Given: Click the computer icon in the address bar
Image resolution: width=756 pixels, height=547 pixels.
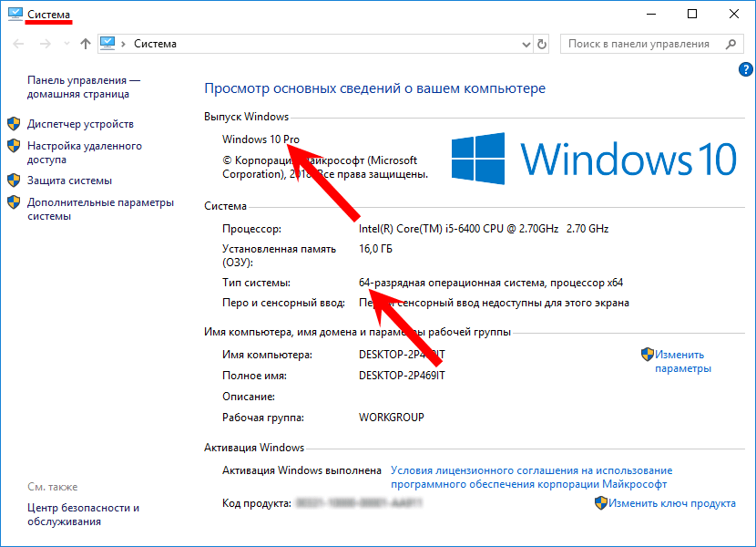Looking at the screenshot, I should (107, 44).
